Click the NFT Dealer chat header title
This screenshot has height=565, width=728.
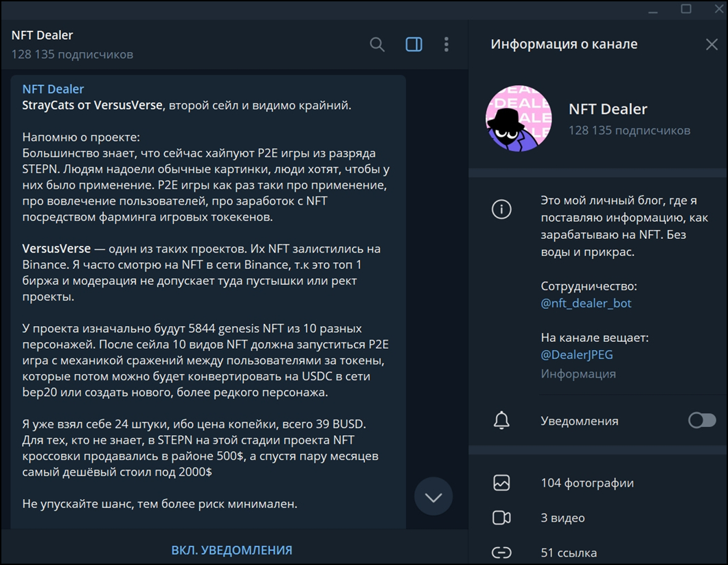(x=43, y=35)
